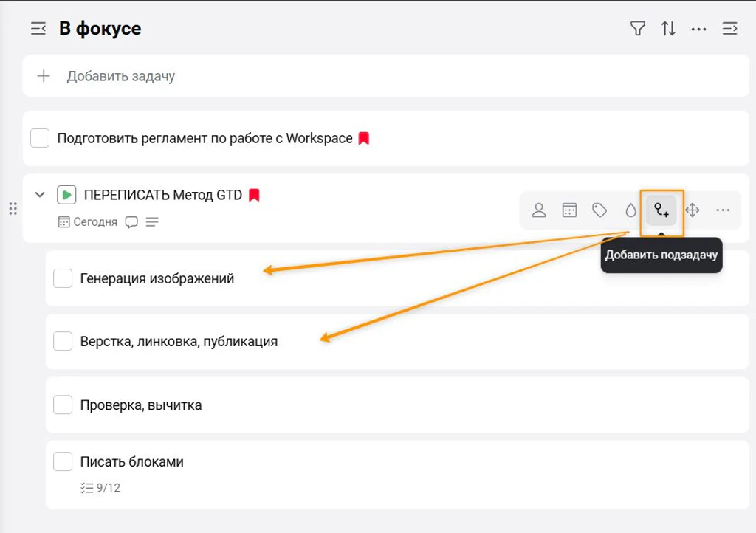Tick checkbox for Писать блоками

coord(63,461)
